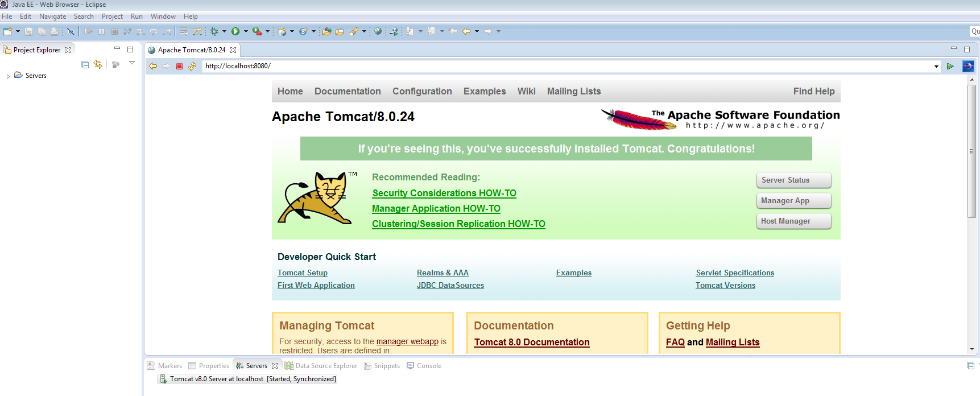Toggle Skip All Breakpoints in the toolbar
Viewport: 980px width, 396px height.
pos(71,31)
